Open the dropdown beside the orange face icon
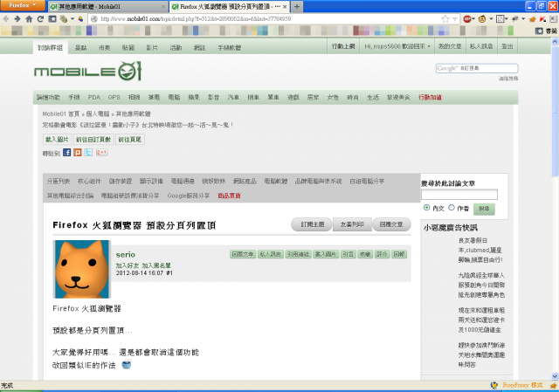 [x=491, y=19]
